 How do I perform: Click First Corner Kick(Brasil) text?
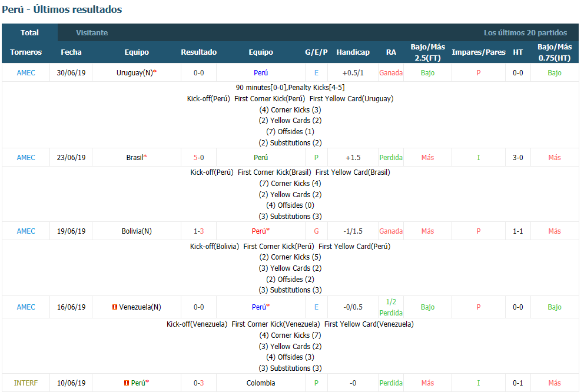(x=274, y=172)
